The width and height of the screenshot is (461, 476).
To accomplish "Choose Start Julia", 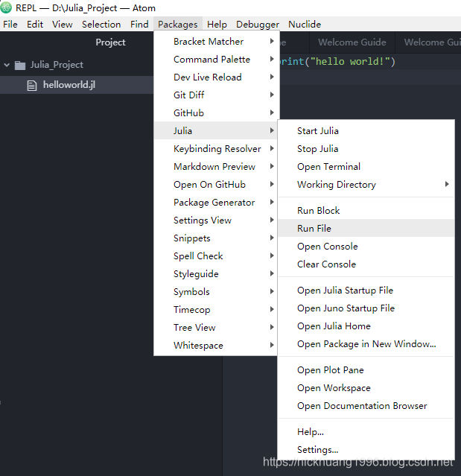I will [366, 131].
